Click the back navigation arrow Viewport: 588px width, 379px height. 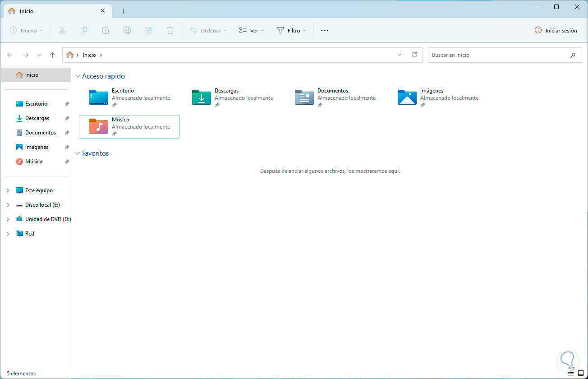(x=10, y=55)
